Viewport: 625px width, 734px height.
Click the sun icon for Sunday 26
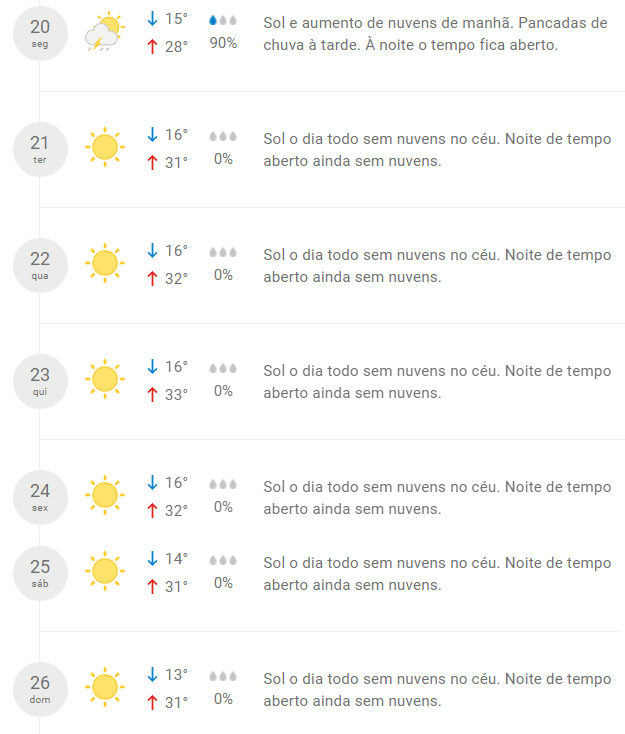[104, 687]
